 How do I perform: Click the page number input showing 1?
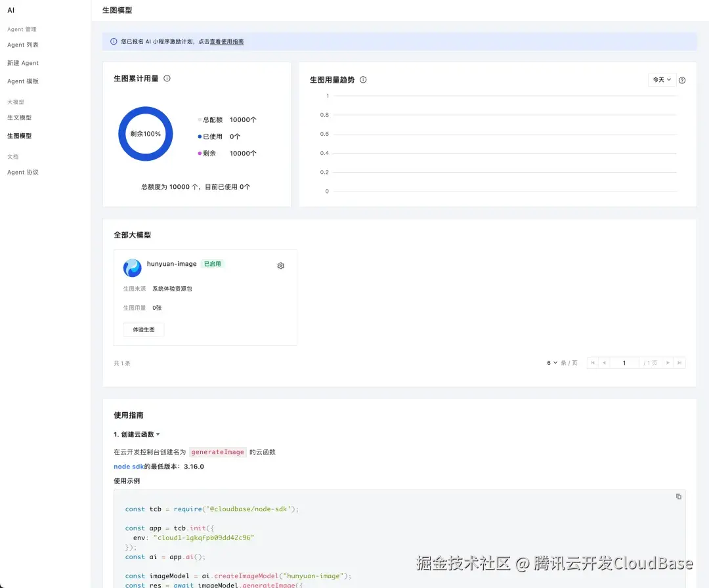(x=624, y=362)
